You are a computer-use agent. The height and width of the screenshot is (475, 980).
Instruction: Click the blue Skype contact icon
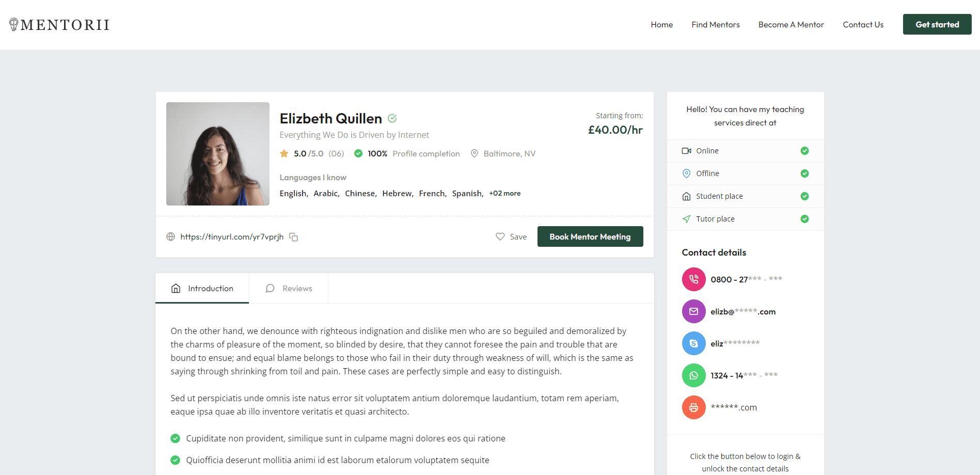[x=693, y=343]
